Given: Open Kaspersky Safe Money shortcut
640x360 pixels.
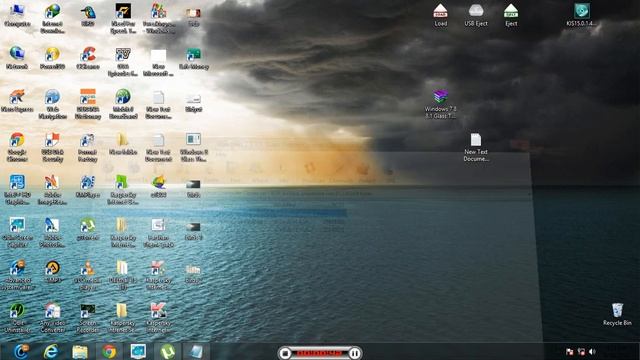Looking at the screenshot, I should coord(193,57).
